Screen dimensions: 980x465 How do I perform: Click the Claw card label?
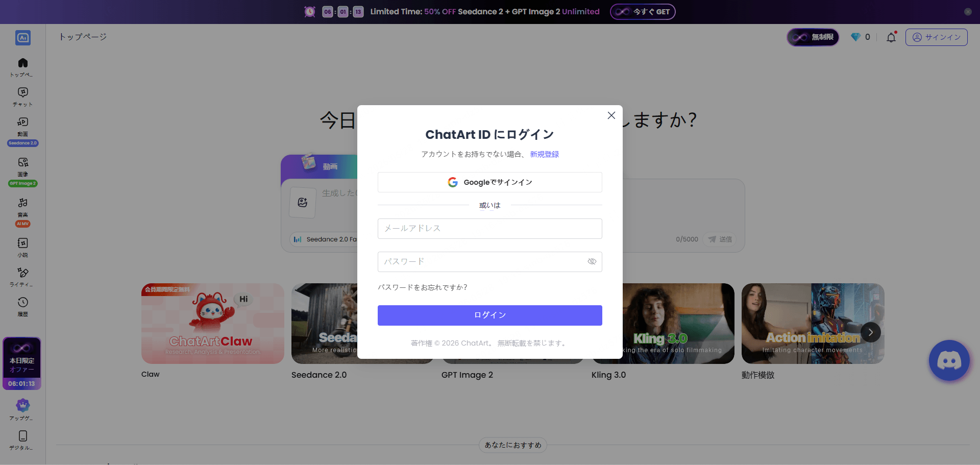151,374
